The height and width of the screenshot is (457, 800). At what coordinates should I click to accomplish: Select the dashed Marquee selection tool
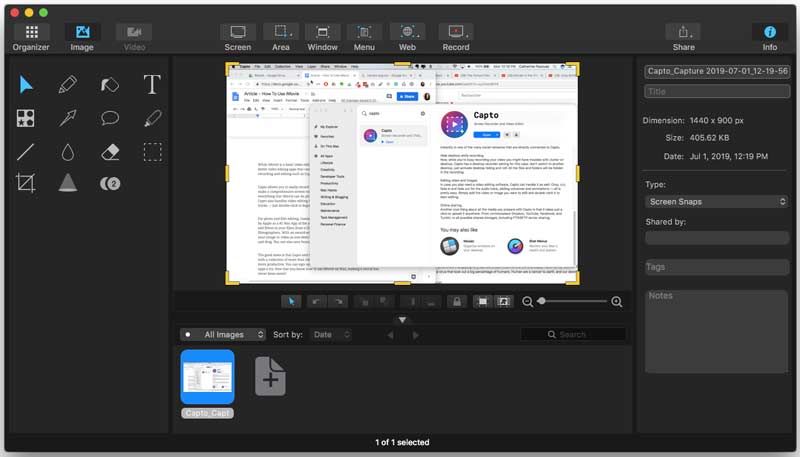pyautogui.click(x=153, y=152)
